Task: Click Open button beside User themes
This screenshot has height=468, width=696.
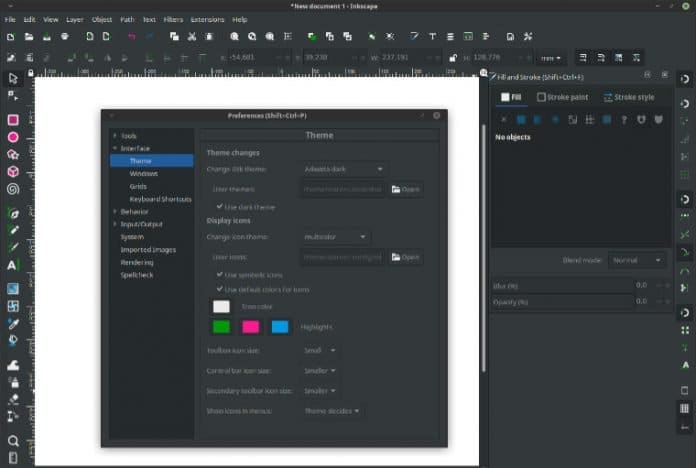Action: (405, 189)
